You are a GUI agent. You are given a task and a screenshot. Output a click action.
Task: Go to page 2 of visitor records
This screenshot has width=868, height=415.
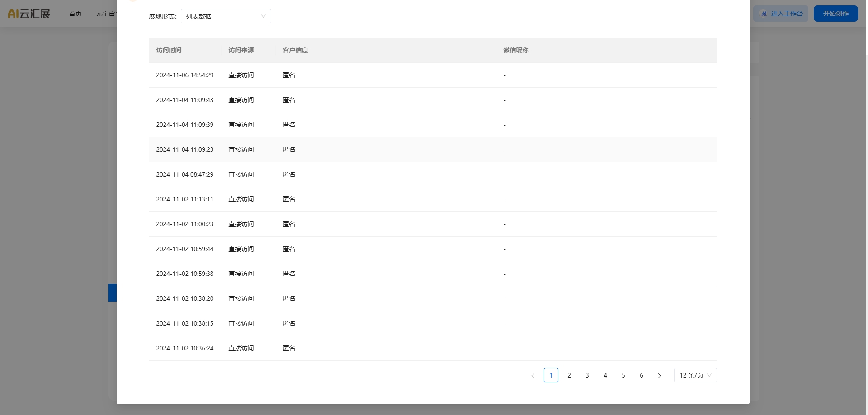point(569,375)
